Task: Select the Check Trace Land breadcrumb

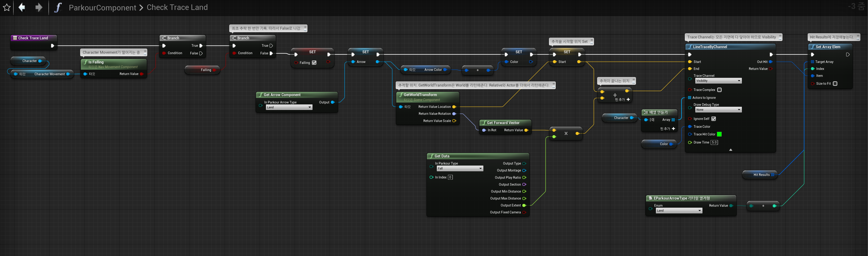Action: 177,7
